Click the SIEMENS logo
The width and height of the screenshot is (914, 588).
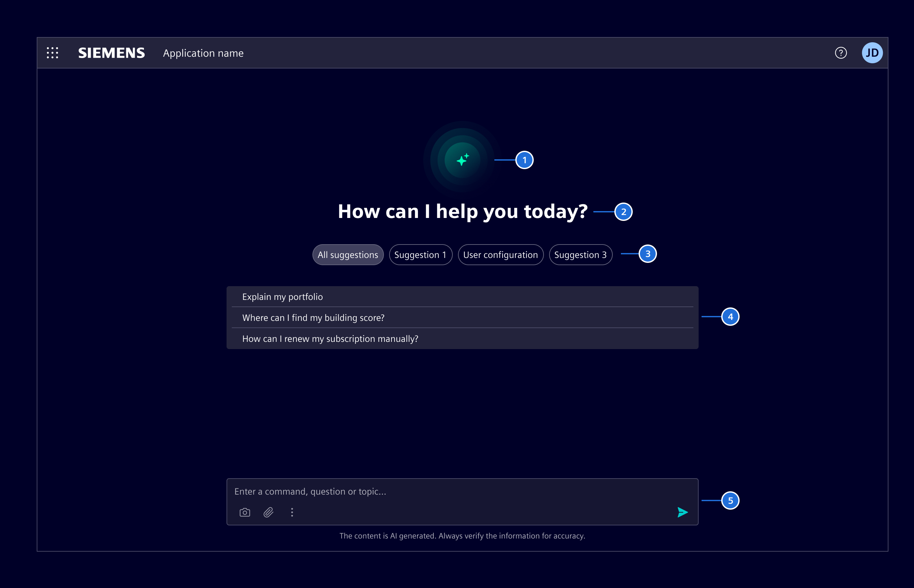(x=111, y=53)
